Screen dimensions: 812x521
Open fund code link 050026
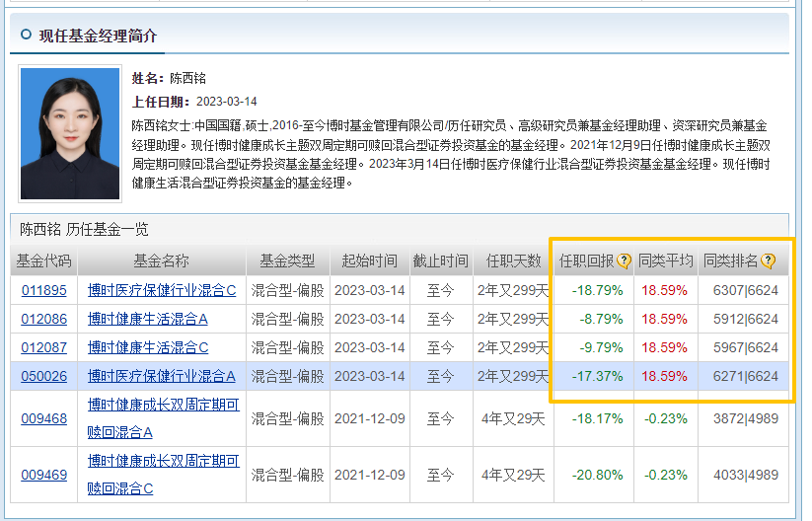tap(44, 377)
